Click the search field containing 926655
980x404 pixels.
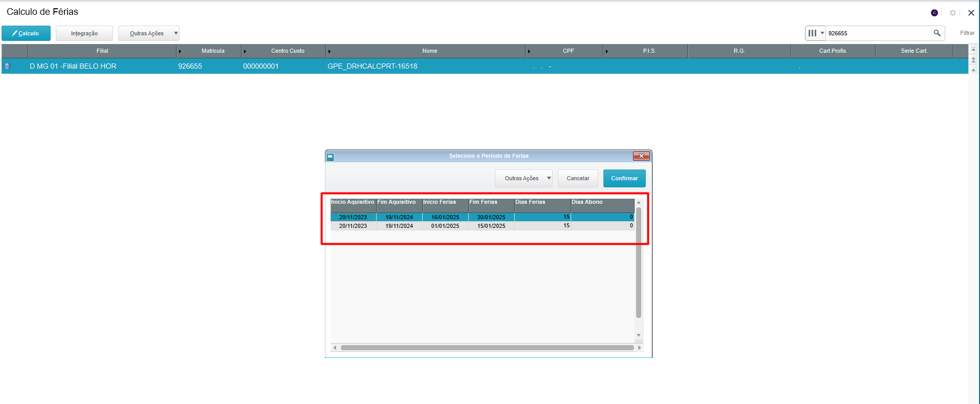click(x=879, y=33)
